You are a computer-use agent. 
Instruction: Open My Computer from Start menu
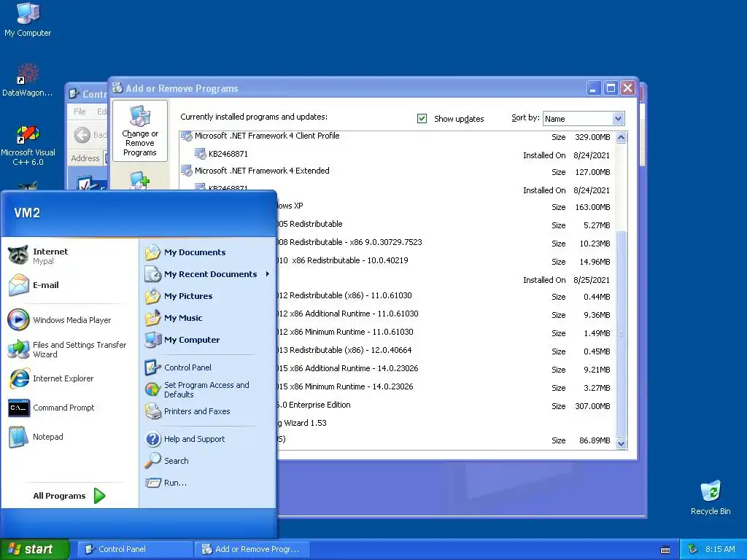point(182,340)
